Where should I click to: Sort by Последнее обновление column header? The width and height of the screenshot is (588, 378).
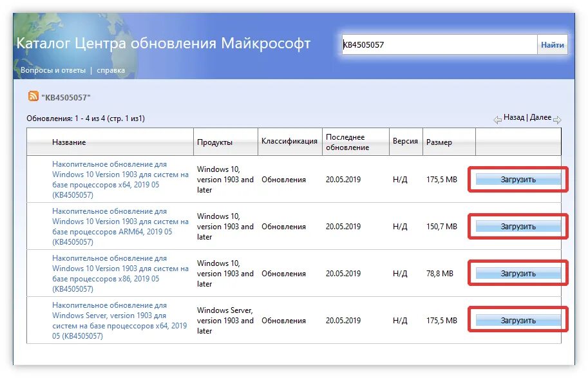click(x=347, y=142)
